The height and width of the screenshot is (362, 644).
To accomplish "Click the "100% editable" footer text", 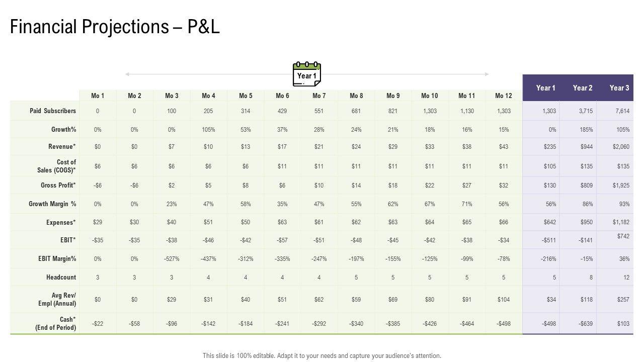I will tap(322, 355).
